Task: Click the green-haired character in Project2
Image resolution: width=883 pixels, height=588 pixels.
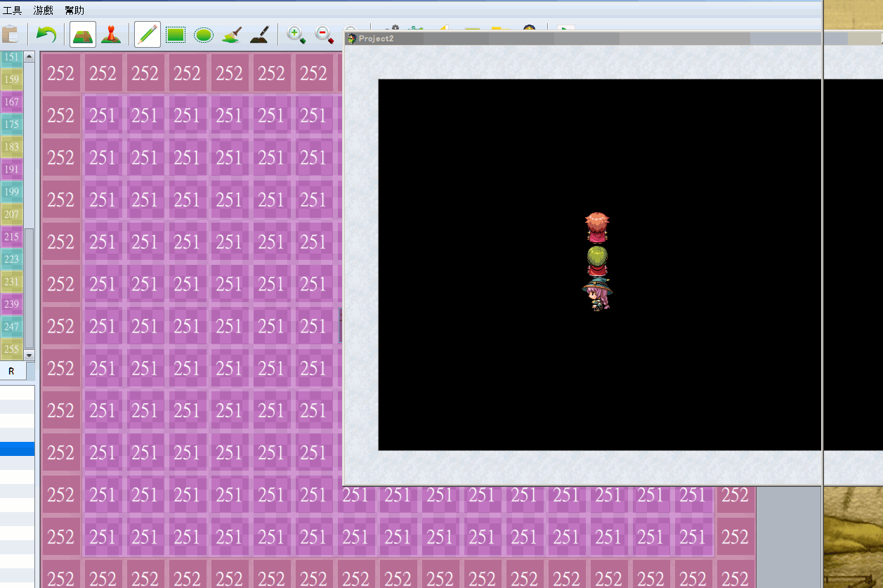Action: pos(597,261)
